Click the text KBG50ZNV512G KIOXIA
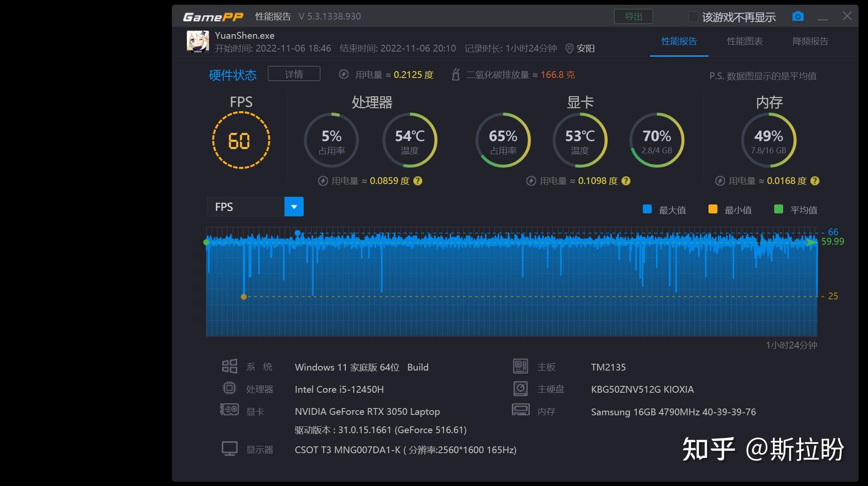868x486 pixels. click(x=642, y=389)
